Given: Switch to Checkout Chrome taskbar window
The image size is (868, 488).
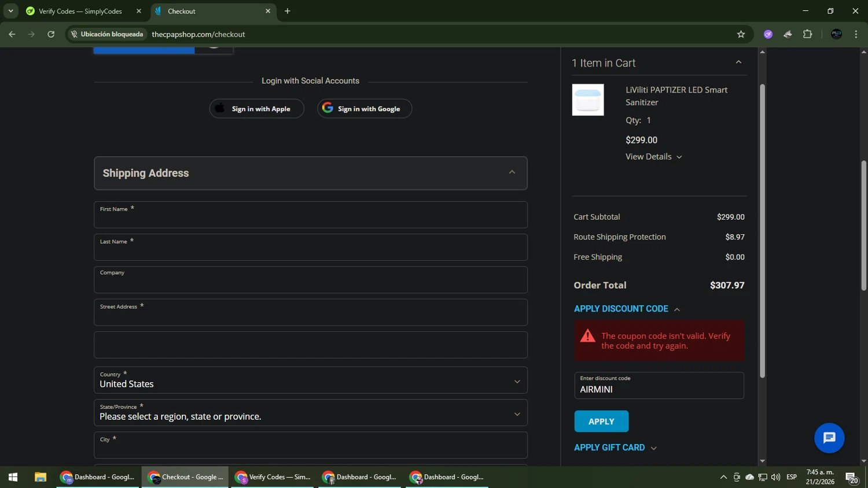Looking at the screenshot, I should pos(185,477).
